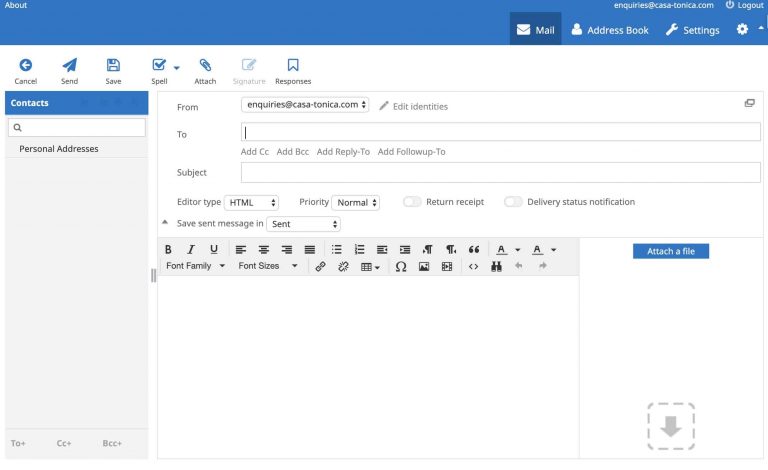Insert a numbered list
This screenshot has height=470, width=768.
pyautogui.click(x=360, y=250)
